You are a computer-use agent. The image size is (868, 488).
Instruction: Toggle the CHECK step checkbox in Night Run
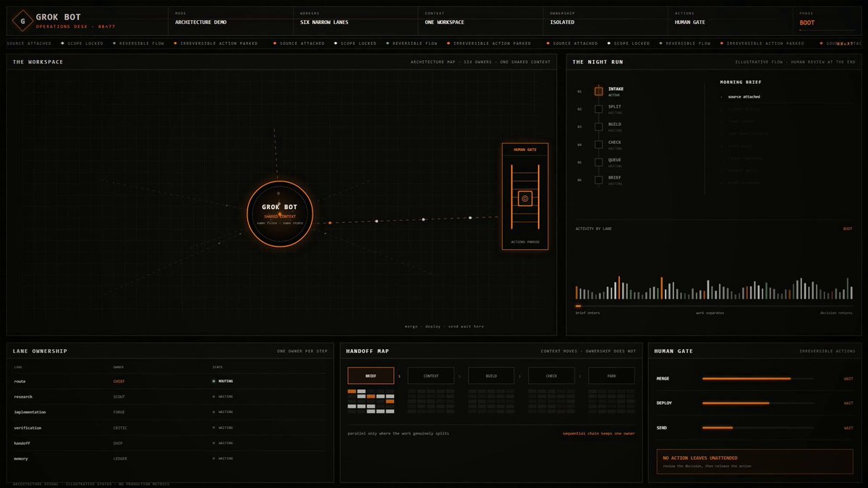(598, 145)
